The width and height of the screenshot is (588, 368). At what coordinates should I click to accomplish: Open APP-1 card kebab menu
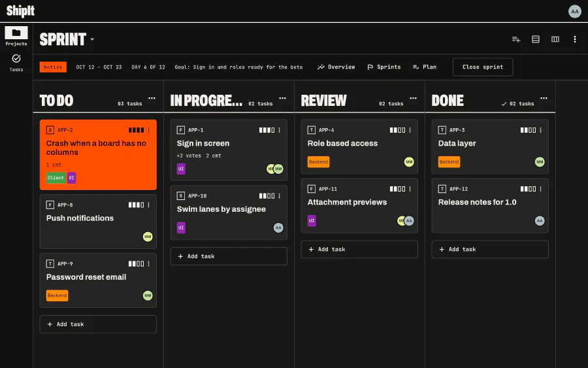tap(280, 130)
